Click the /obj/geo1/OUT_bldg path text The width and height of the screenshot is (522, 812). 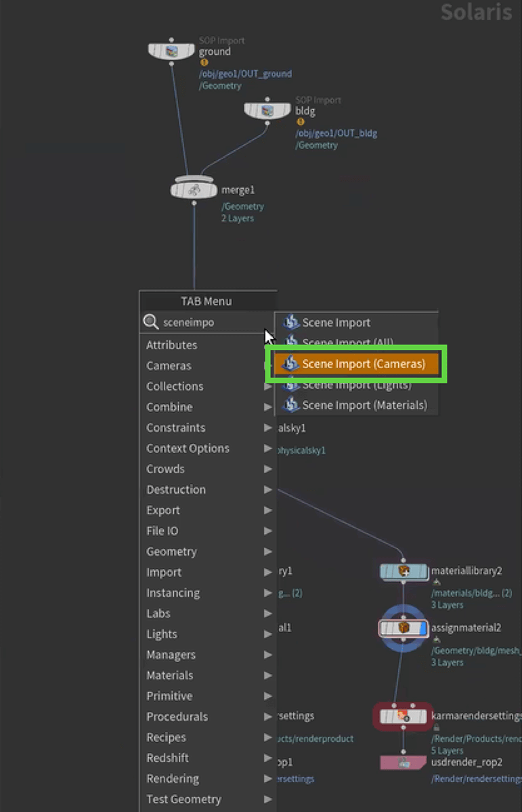click(x=336, y=133)
